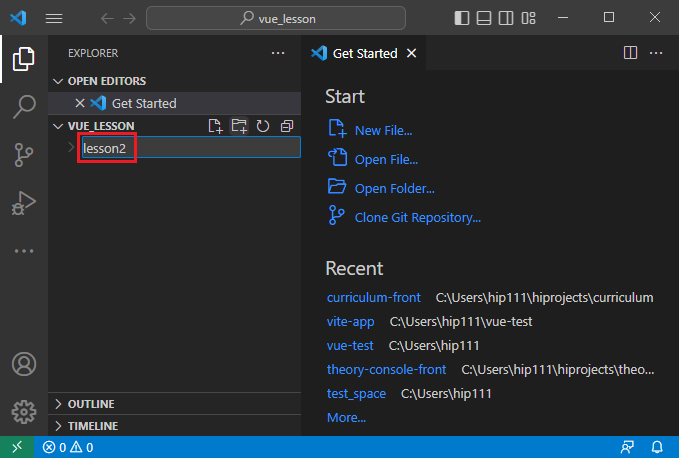
Task: Open recent project curriculum-front
Action: [x=373, y=297]
